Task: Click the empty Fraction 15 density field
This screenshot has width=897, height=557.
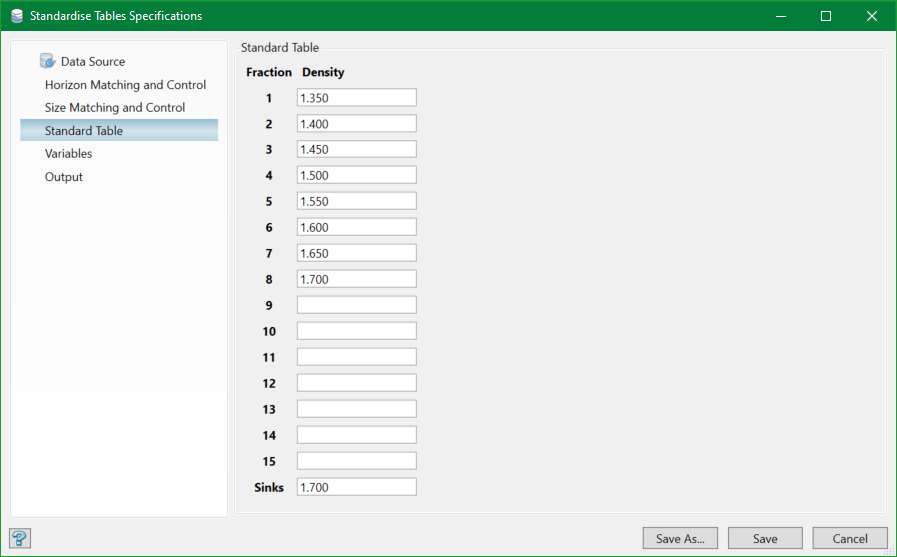Action: point(356,462)
